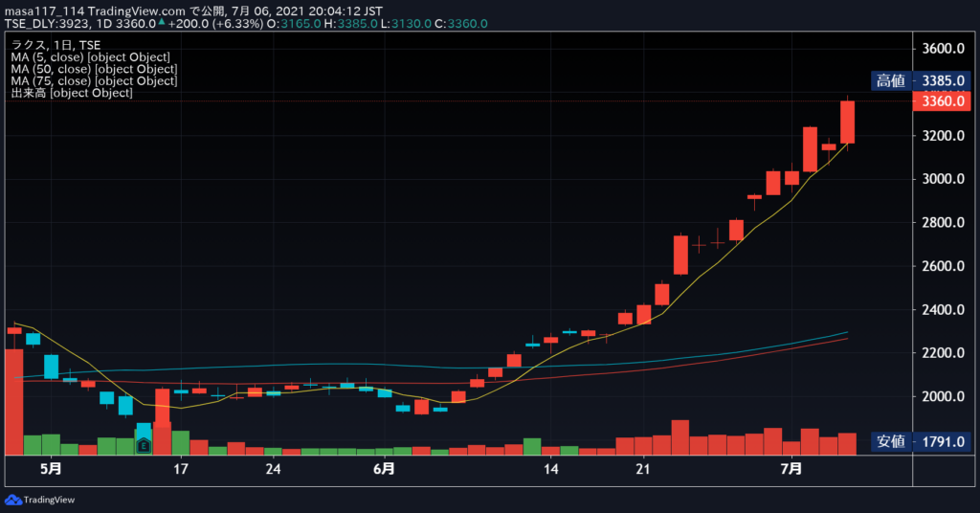Click the 2600.0 price axis label
Image resolution: width=980 pixels, height=513 pixels.
(943, 266)
